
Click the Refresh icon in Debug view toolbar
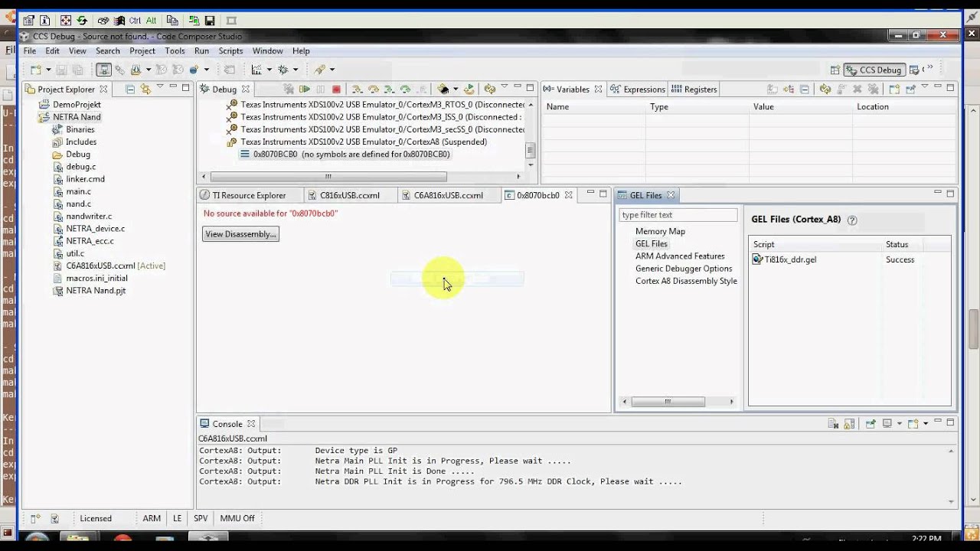(490, 90)
